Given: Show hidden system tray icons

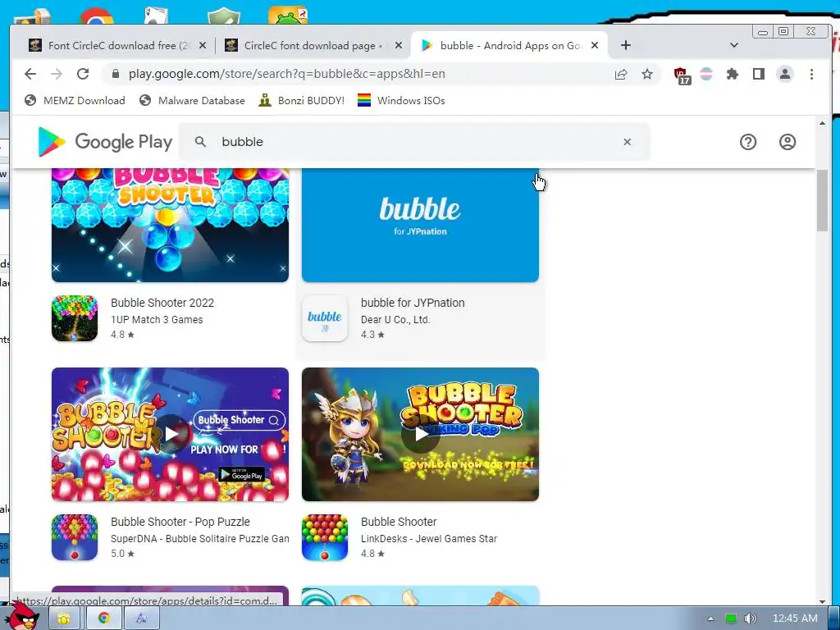Looking at the screenshot, I should 710,619.
